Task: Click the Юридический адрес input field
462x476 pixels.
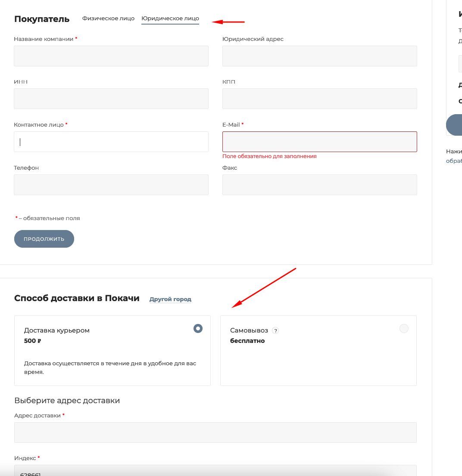Action: pyautogui.click(x=319, y=56)
